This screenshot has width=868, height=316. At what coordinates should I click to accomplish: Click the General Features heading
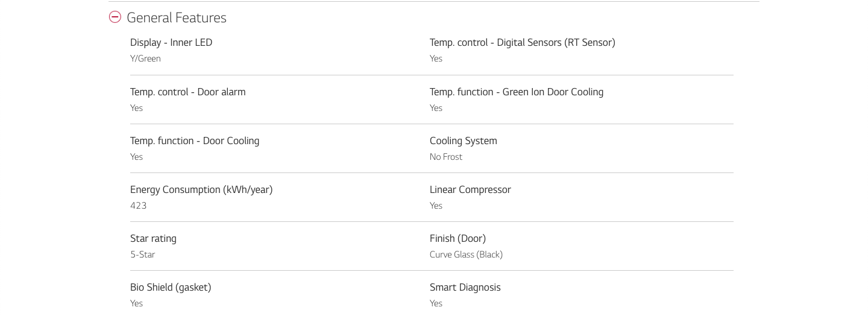pos(177,18)
